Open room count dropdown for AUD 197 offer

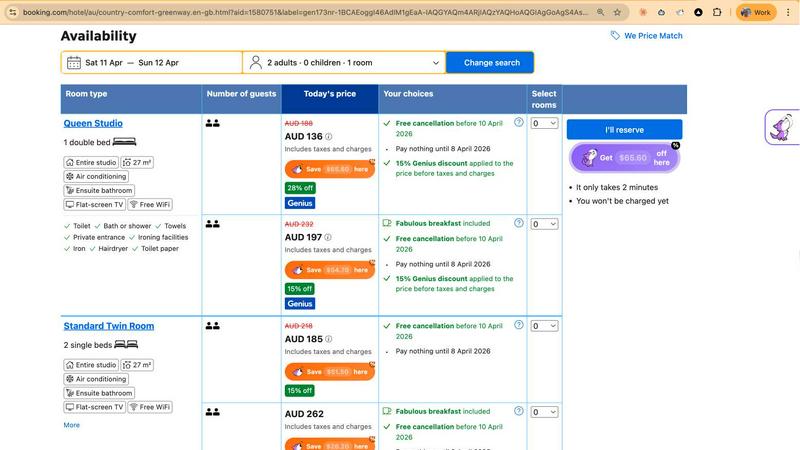[x=544, y=224]
